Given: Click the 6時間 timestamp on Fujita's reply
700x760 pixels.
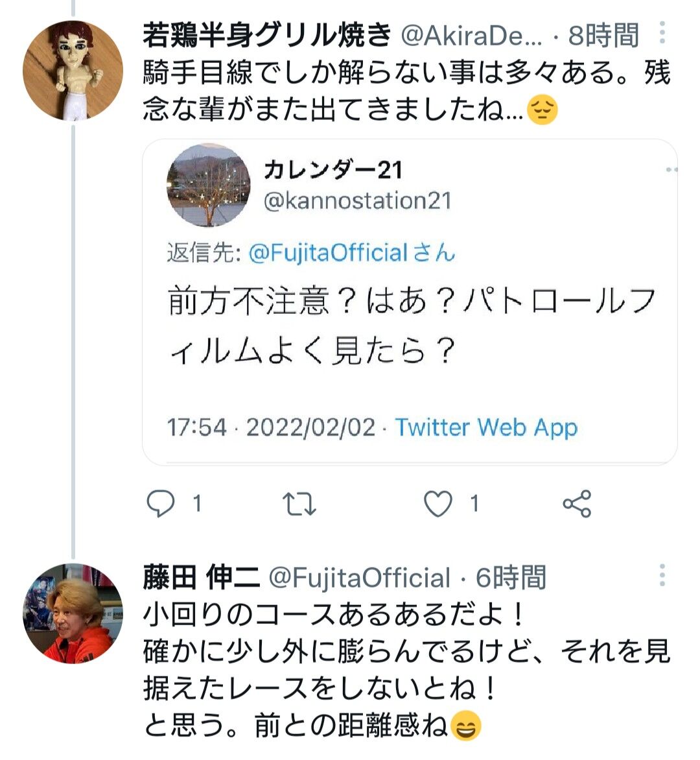Looking at the screenshot, I should [511, 578].
